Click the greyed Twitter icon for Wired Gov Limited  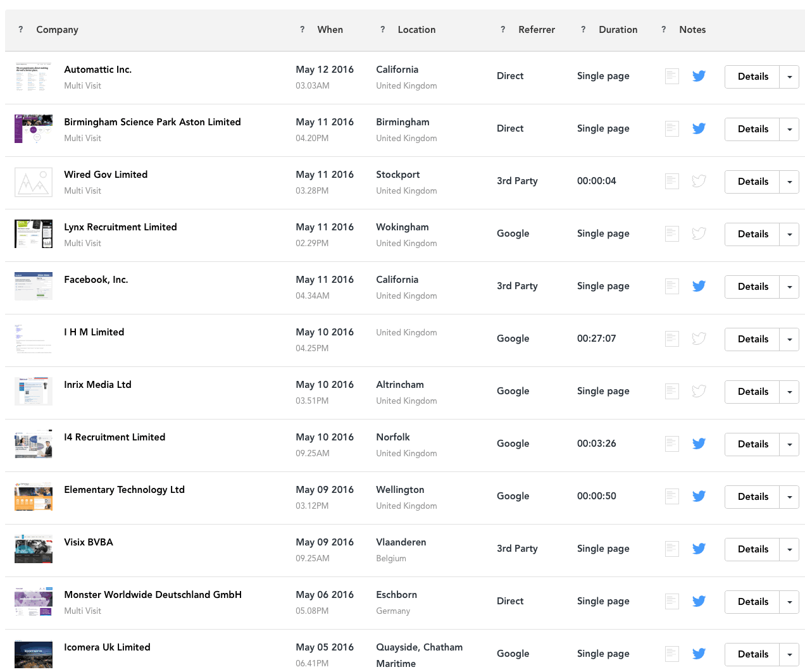point(699,182)
